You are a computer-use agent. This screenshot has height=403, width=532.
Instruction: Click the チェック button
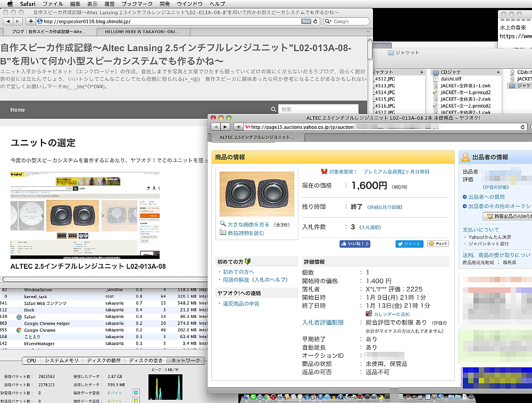(438, 243)
